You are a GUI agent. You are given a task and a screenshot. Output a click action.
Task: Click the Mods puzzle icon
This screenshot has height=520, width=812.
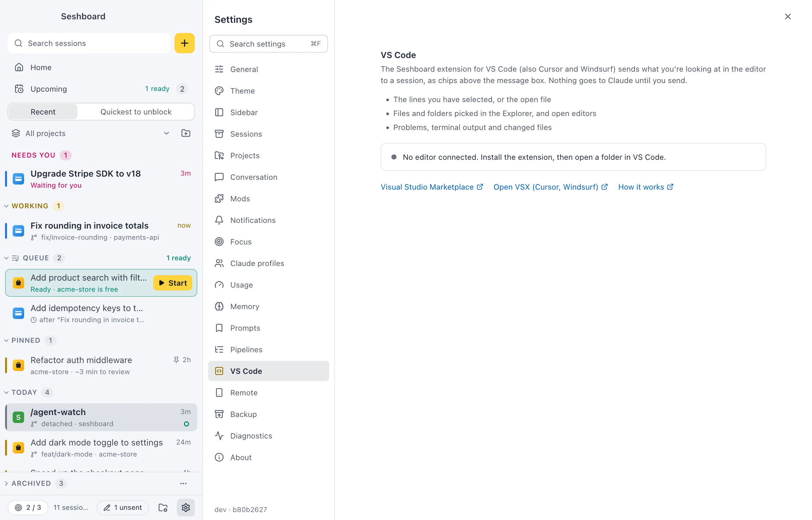[219, 198]
